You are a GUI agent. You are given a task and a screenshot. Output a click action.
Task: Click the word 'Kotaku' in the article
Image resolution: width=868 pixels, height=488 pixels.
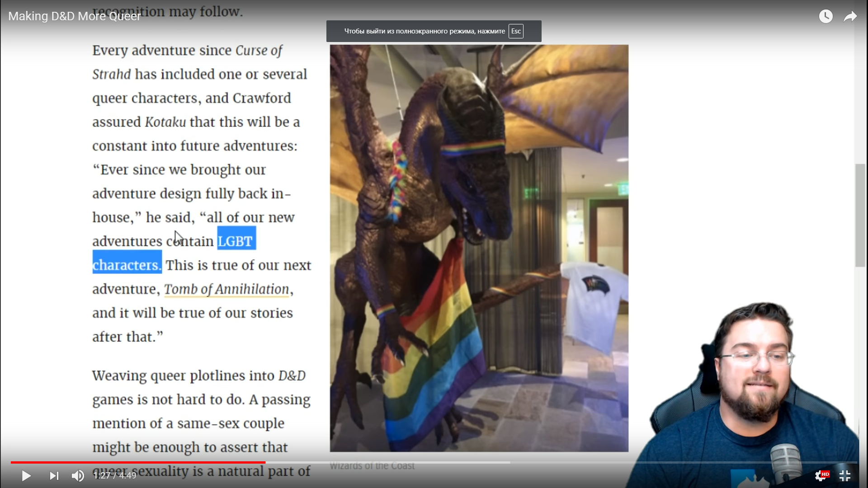(165, 122)
